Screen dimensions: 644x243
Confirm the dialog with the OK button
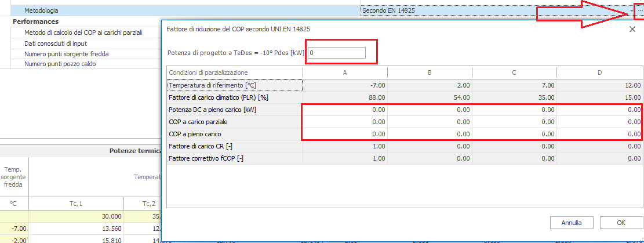621,223
